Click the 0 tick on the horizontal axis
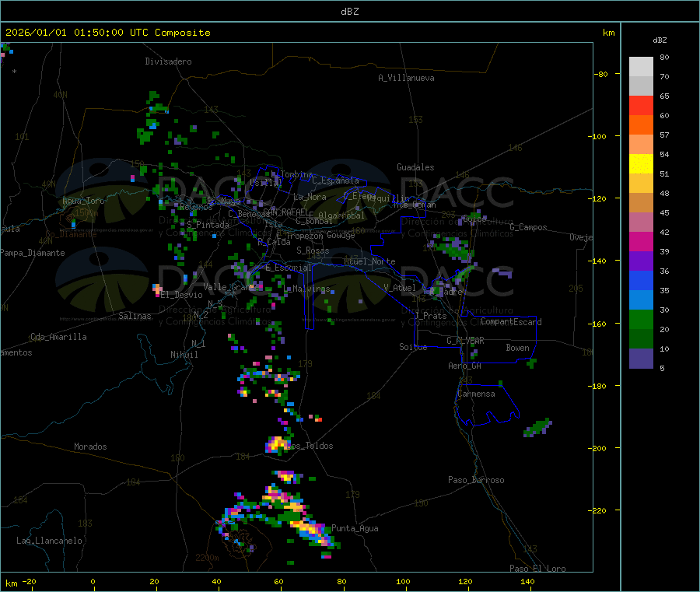Viewport: 700px width, 592px height. pos(93,581)
